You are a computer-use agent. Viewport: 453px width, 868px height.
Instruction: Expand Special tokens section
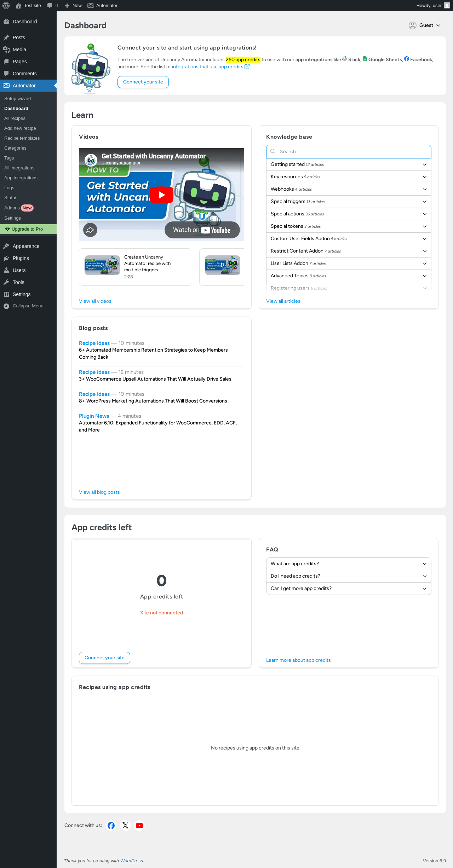tap(349, 226)
